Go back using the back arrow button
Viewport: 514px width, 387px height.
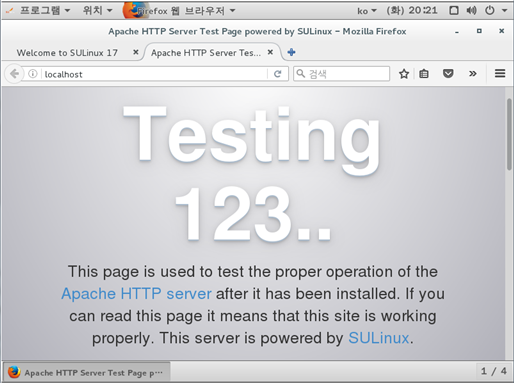click(14, 74)
